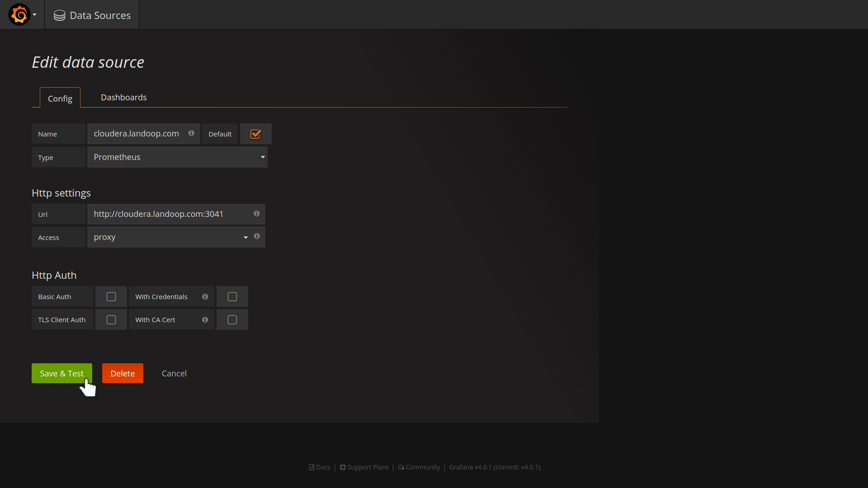Click the With CA Cert label
The height and width of the screenshot is (488, 868).
(x=155, y=319)
